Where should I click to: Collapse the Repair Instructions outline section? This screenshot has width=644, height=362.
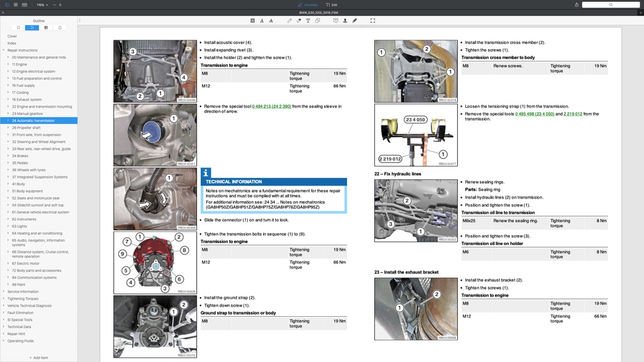(3, 50)
